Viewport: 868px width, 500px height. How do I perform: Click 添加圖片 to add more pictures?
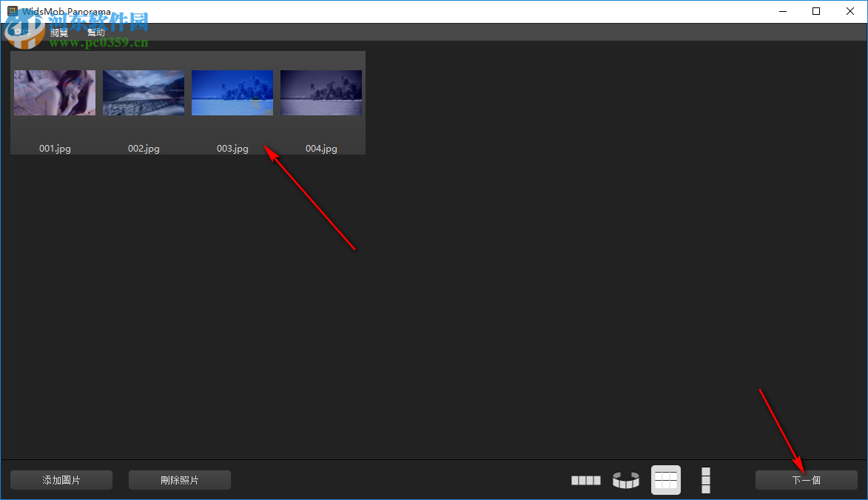[x=61, y=479]
